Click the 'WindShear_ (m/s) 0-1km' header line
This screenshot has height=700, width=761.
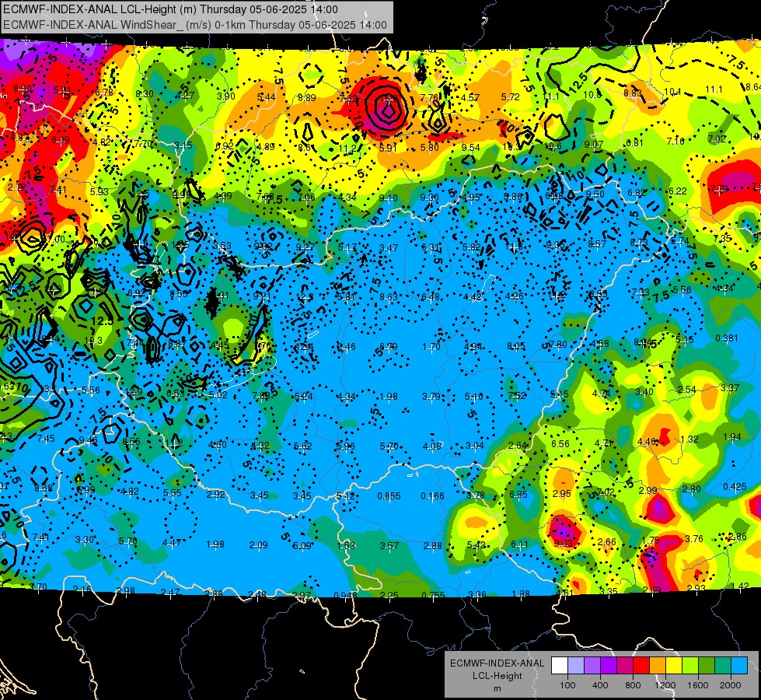point(194,25)
